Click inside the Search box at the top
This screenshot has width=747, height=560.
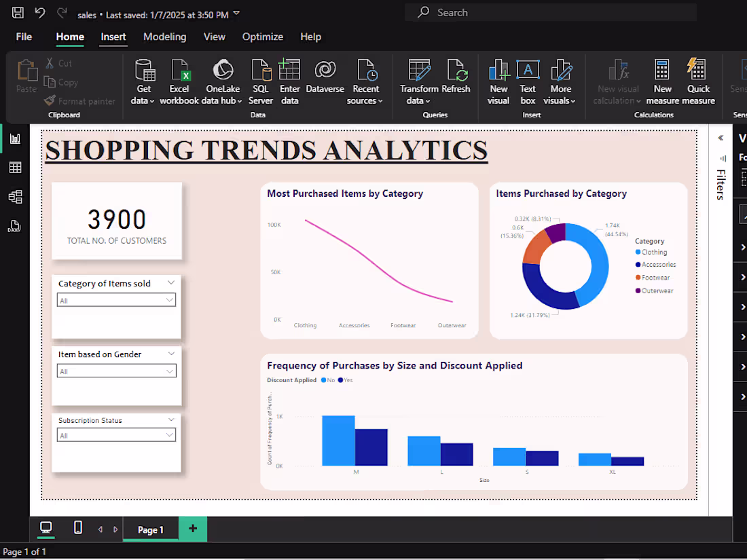[x=550, y=12]
